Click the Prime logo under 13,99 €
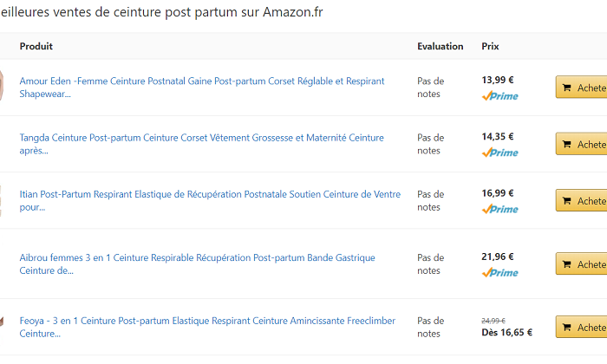Viewport: 607px width, 364px height. point(499,96)
